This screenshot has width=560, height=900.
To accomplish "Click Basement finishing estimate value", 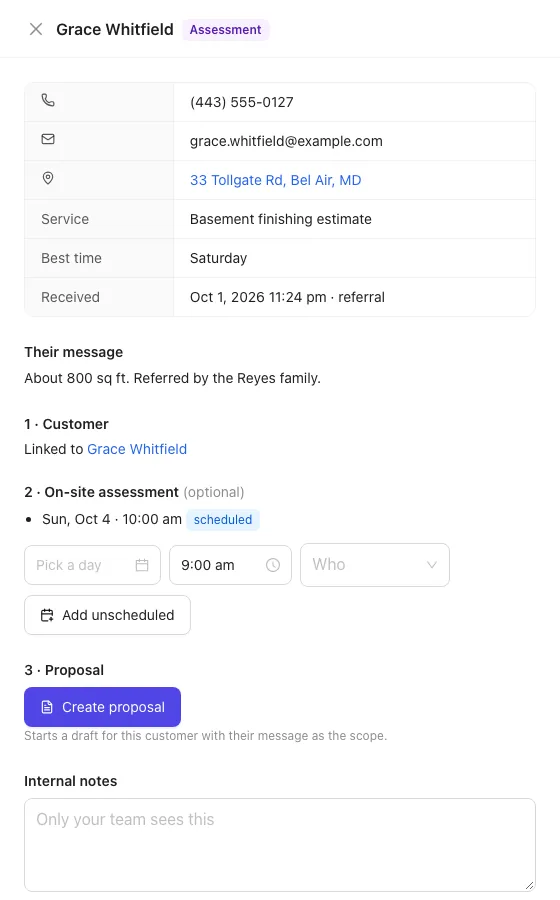I will pos(281,219).
